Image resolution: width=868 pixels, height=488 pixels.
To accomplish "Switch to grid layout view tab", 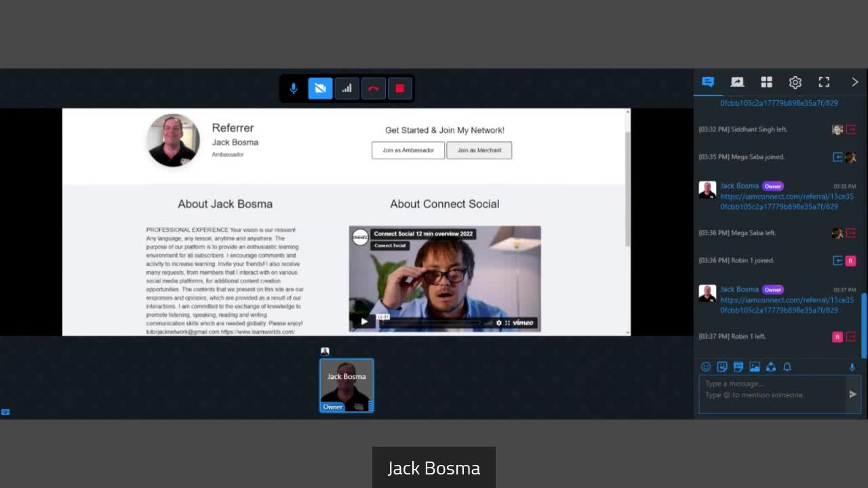I will click(x=766, y=82).
